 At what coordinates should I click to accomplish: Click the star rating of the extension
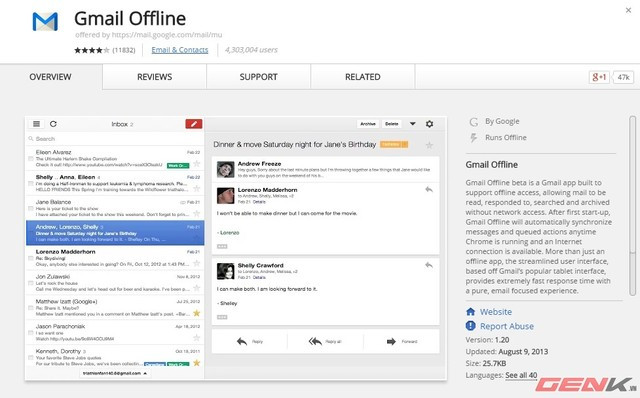pyautogui.click(x=92, y=50)
